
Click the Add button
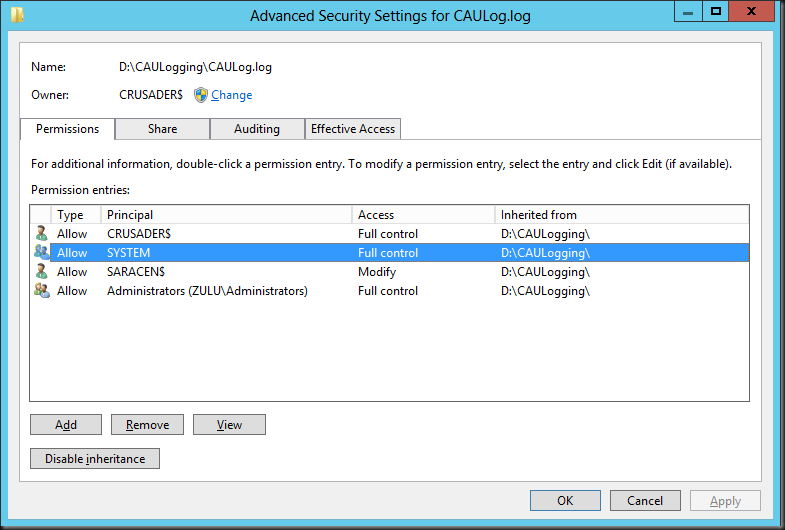pyautogui.click(x=66, y=424)
